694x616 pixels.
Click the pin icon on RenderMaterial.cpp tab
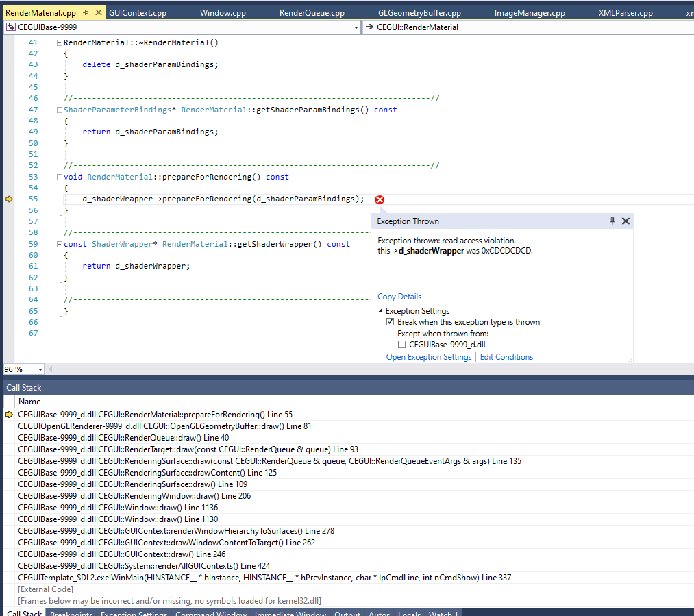85,13
